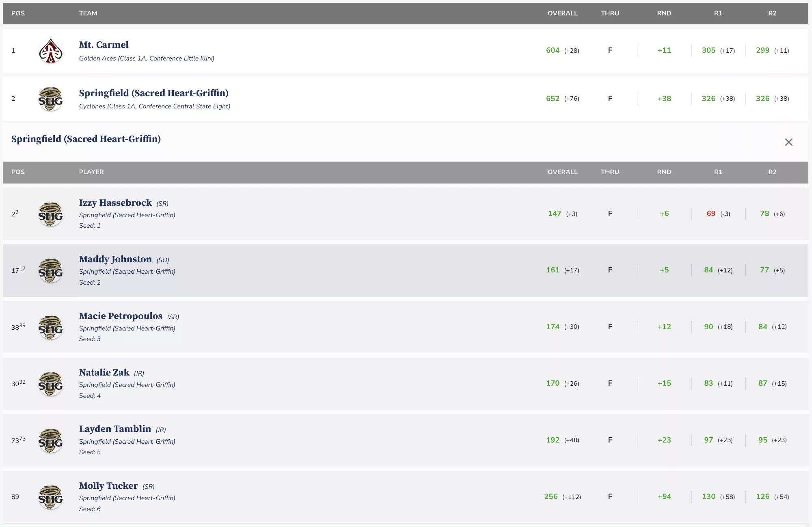Screen dimensions: 812x527
Task: Click the Seed: 6 label
Action: click(x=90, y=509)
